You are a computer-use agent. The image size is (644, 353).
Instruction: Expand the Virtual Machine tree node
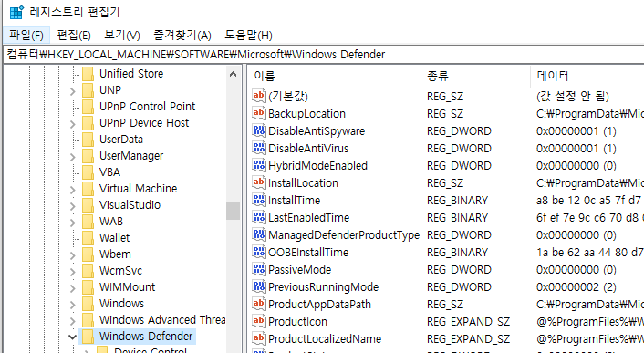point(73,190)
